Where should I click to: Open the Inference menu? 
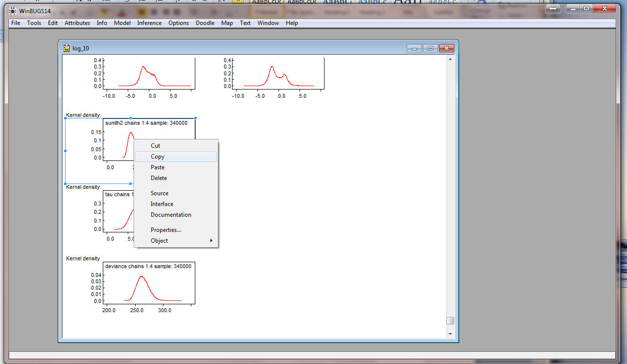tap(149, 23)
